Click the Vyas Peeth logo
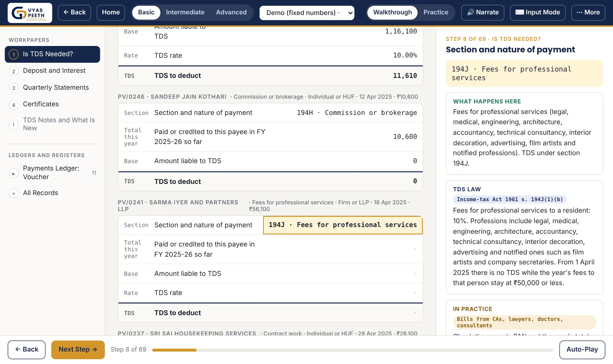 tap(30, 13)
